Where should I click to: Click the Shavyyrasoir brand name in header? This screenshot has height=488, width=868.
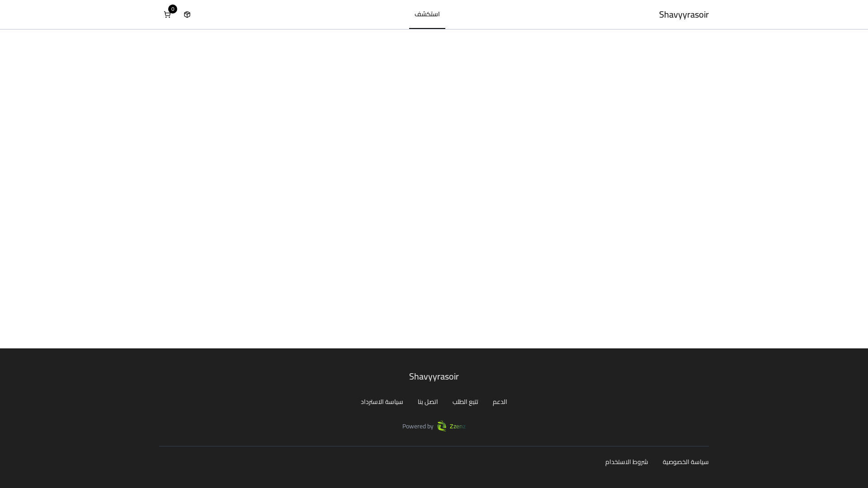click(x=684, y=14)
